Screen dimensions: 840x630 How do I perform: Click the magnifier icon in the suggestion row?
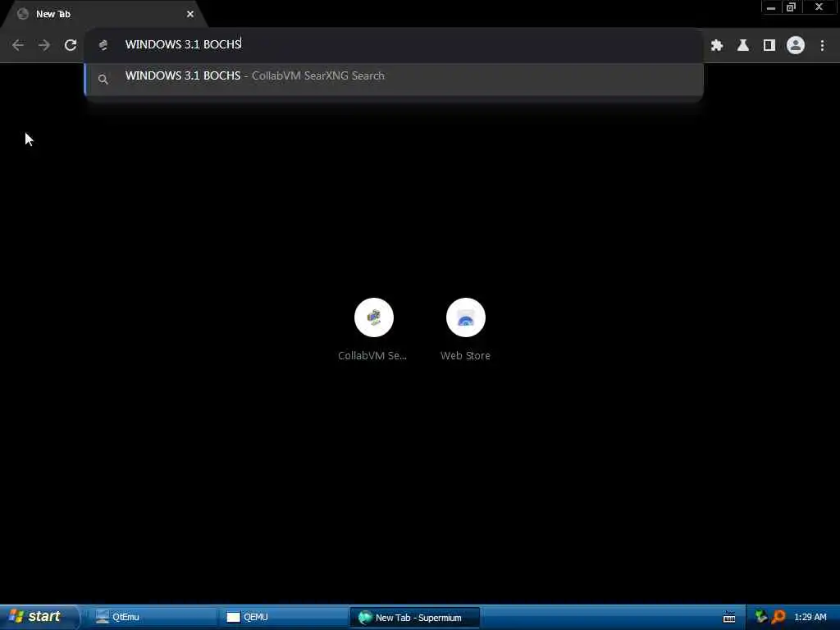point(103,80)
